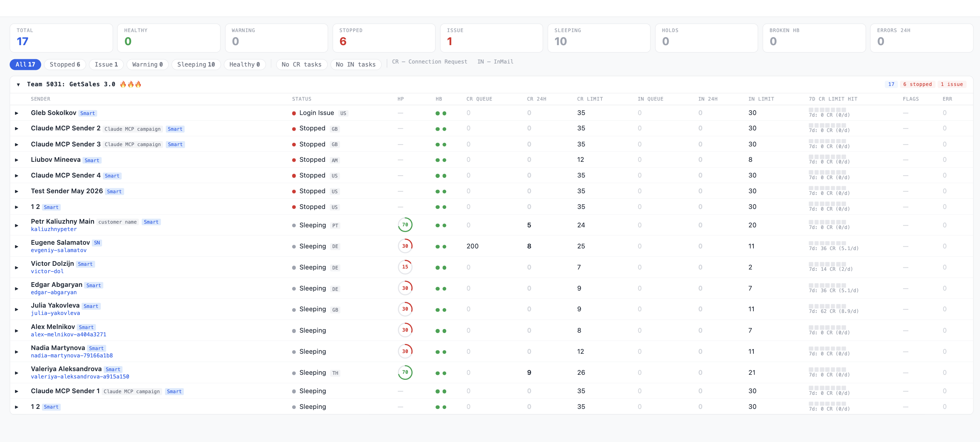980x442 pixels.
Task: Click Victor Dolzijn's HP 15 gauge
Action: click(405, 267)
